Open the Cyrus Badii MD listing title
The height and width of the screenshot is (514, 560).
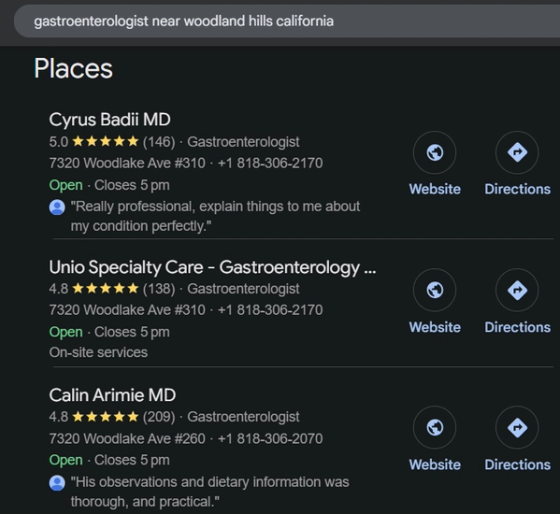click(x=110, y=120)
